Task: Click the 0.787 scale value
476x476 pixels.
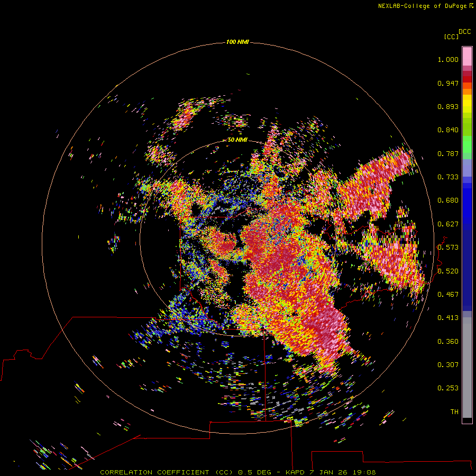Action: pos(448,153)
